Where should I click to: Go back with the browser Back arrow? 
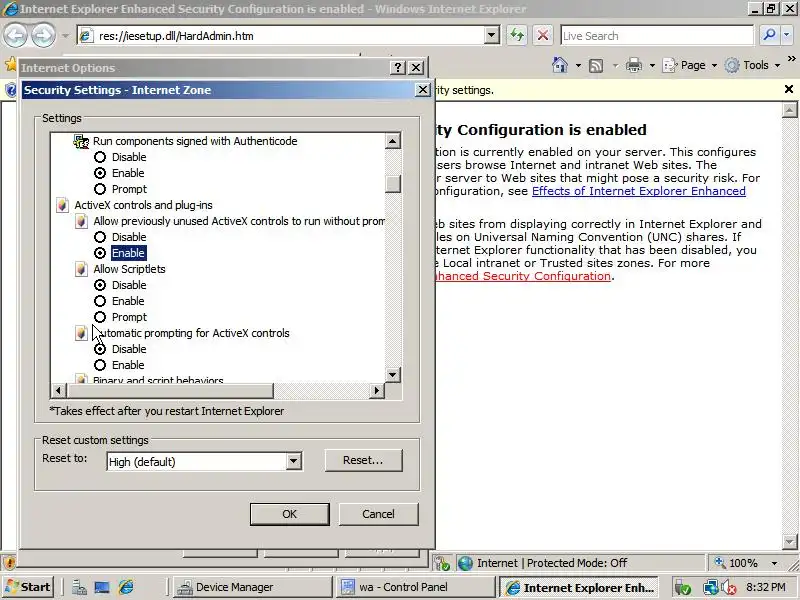coord(15,36)
